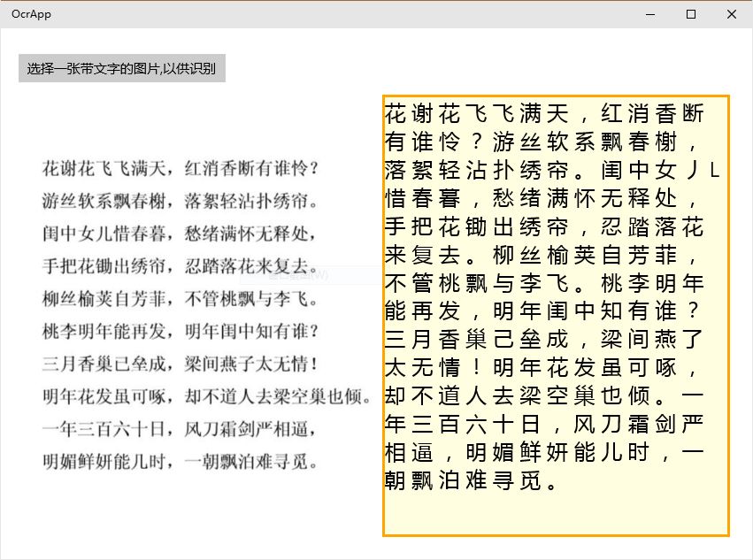Click the 选择一张带文字的图片,以供识别 button
The width and height of the screenshot is (753, 560).
point(122,68)
